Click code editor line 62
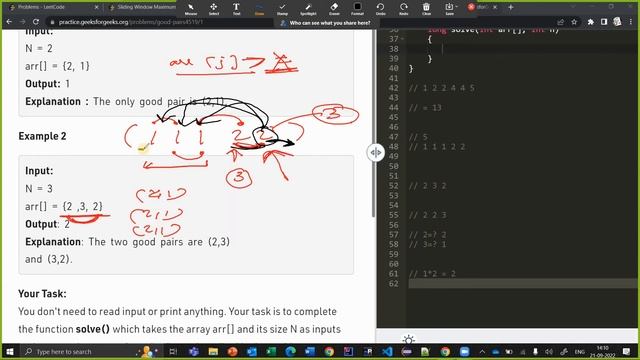640x360 pixels. 522,283
